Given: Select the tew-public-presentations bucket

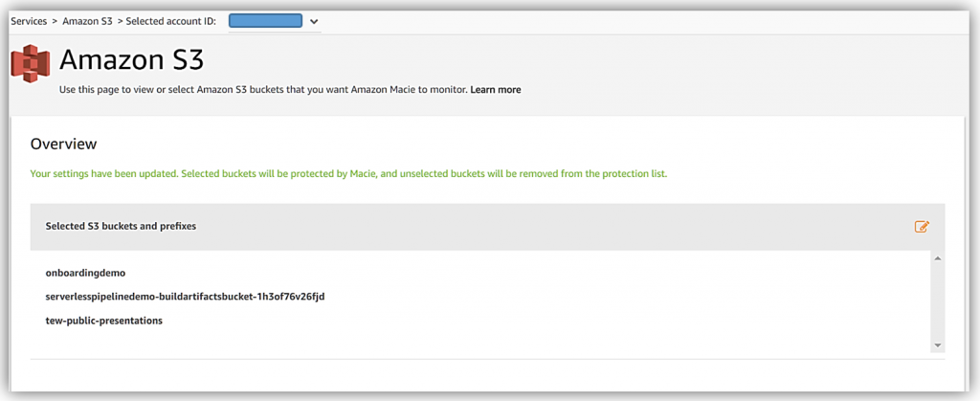Looking at the screenshot, I should (103, 321).
